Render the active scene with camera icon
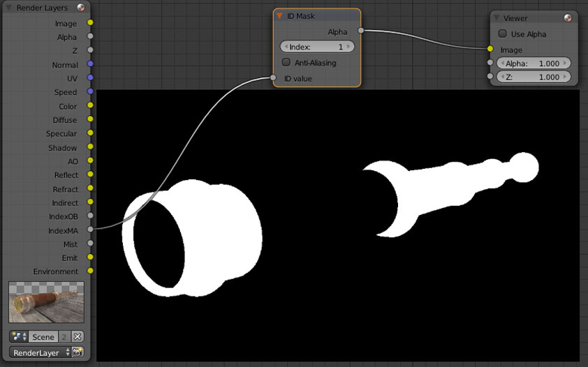Screen dimensions: 588x367 pyautogui.click(x=78, y=352)
